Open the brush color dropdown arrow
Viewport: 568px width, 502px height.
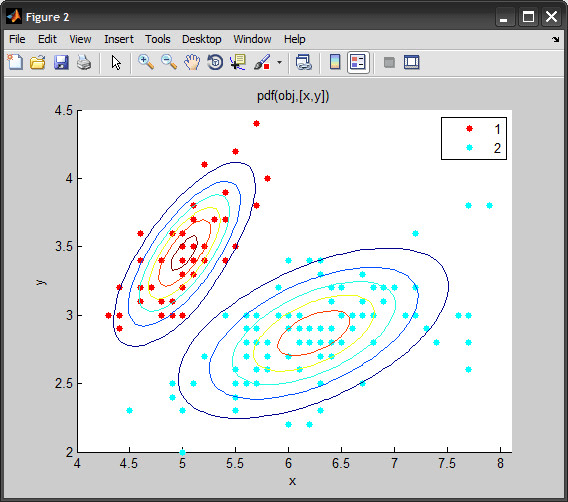279,62
